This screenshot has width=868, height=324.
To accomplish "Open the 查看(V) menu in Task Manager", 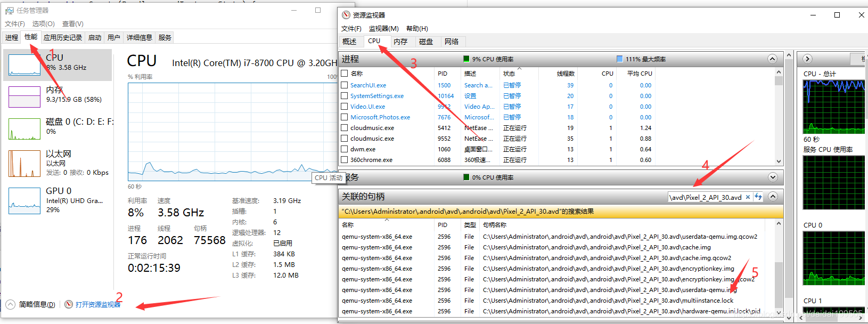I will coord(73,24).
